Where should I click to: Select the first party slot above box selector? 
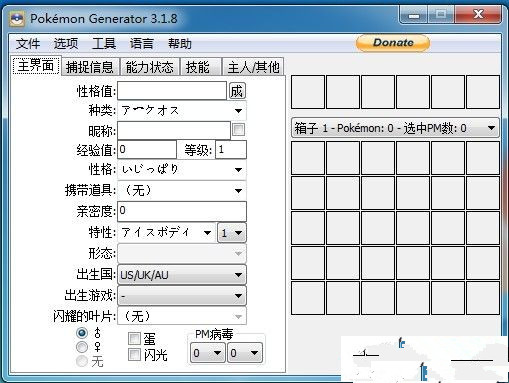308,92
